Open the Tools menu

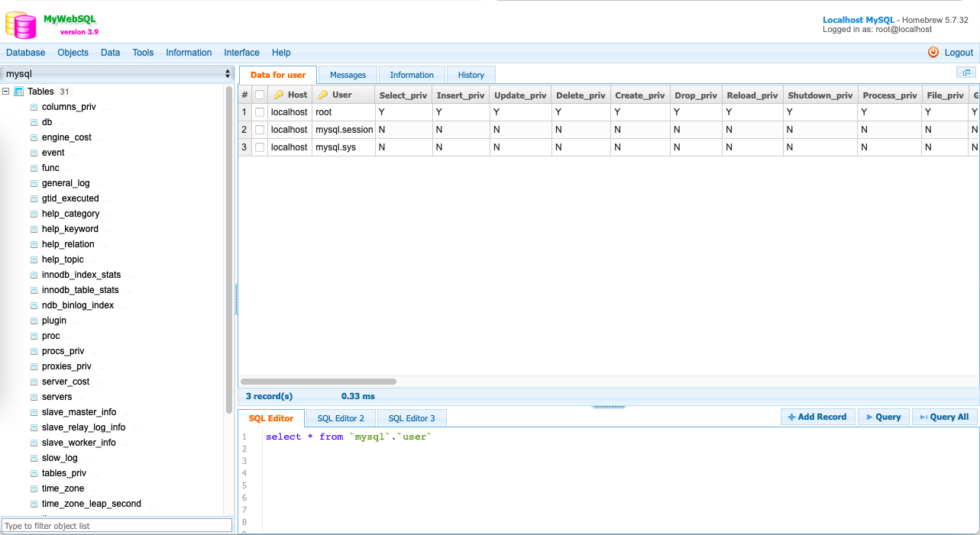click(x=142, y=52)
